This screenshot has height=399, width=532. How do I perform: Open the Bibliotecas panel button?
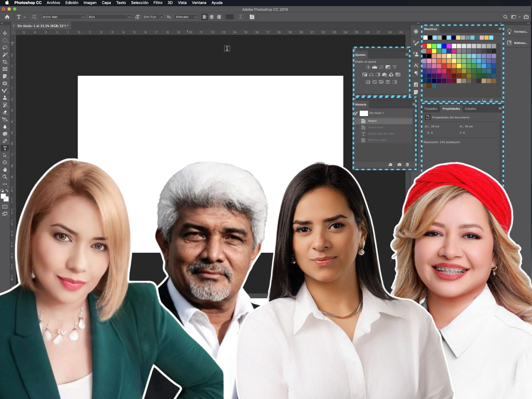tap(517, 43)
